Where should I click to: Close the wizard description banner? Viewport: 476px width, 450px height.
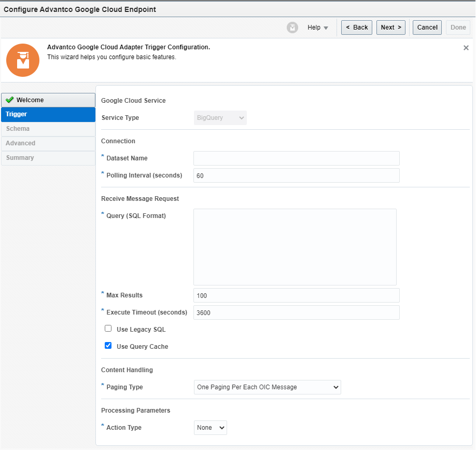pyautogui.click(x=466, y=48)
